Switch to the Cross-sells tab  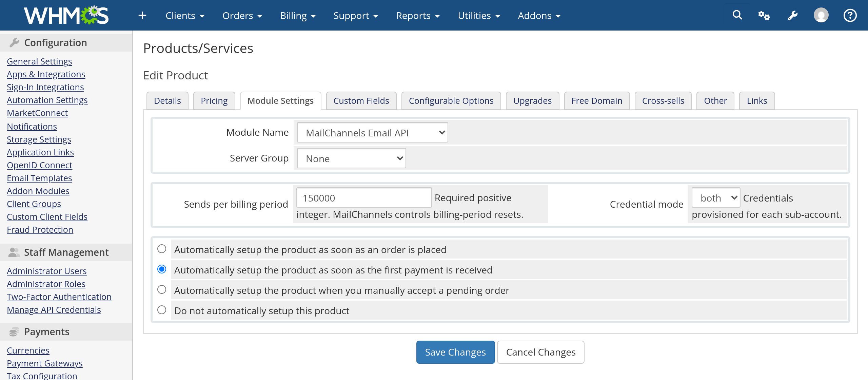663,101
